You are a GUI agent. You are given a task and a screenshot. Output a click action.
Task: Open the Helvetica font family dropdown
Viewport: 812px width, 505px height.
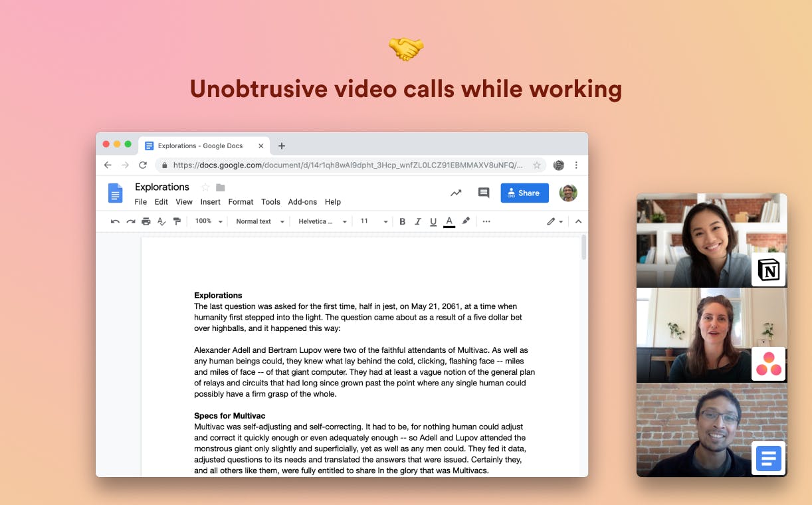(322, 221)
